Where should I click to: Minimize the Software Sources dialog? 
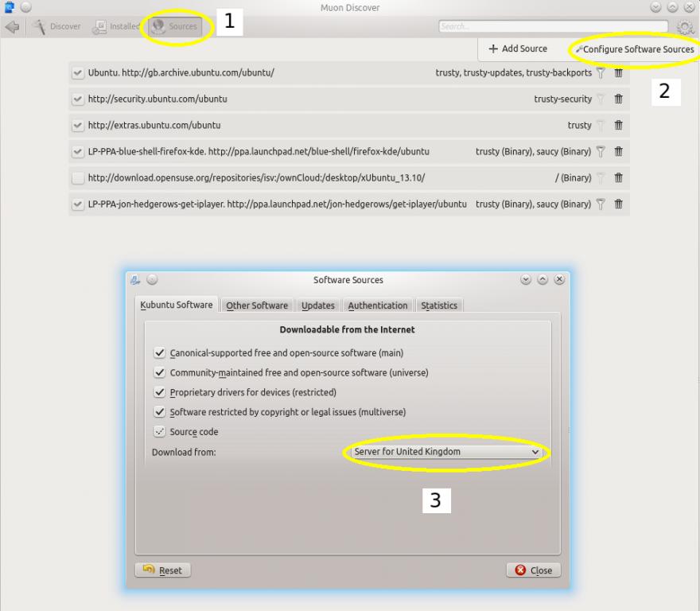point(526,279)
